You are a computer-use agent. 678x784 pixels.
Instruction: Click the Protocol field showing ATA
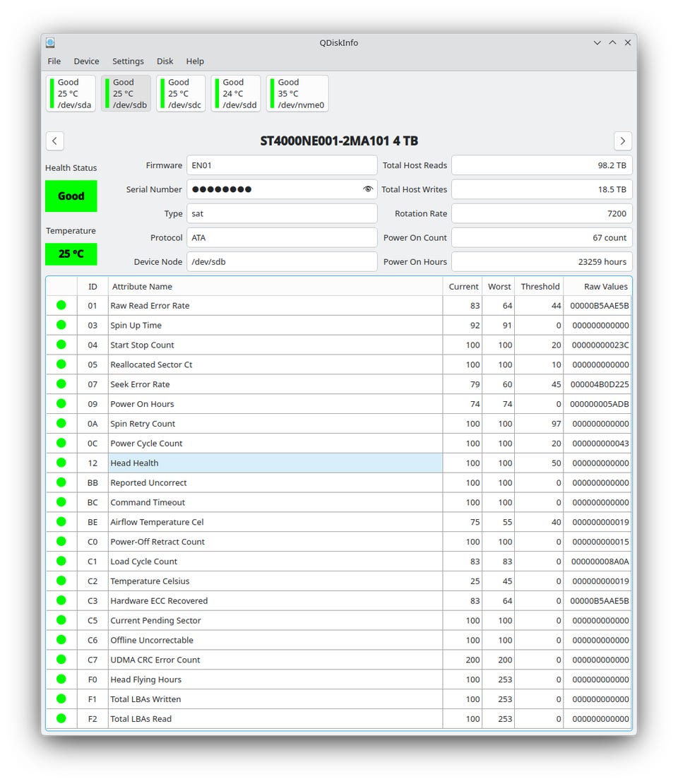click(x=282, y=237)
